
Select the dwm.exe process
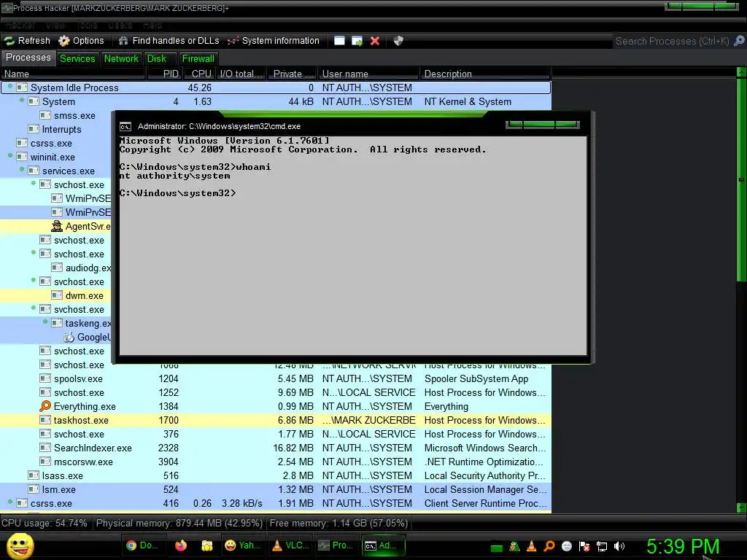(x=55, y=296)
